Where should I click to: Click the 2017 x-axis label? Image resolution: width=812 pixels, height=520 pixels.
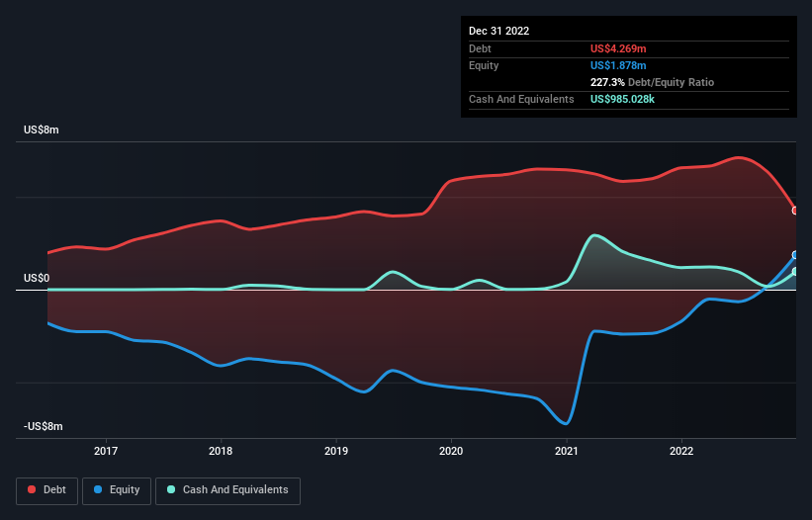(x=106, y=451)
